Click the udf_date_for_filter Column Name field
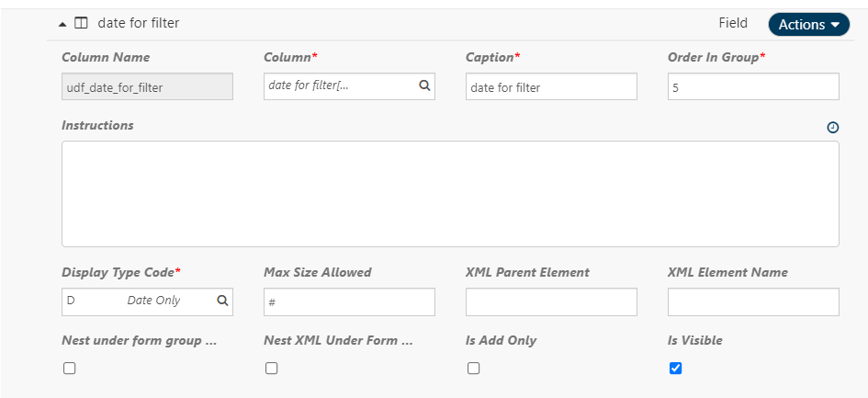Viewport: 868px width, 398px height. pos(147,87)
